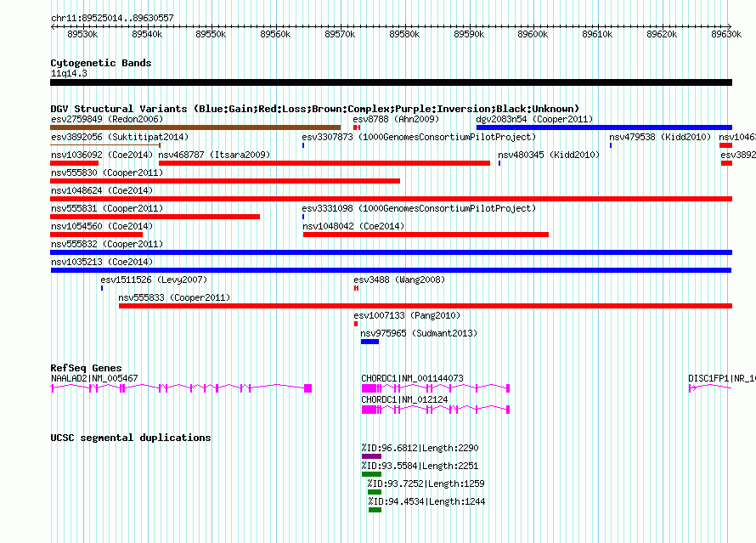Click the 89600k ruler tick label
This screenshot has height=543, width=756.
pos(533,35)
